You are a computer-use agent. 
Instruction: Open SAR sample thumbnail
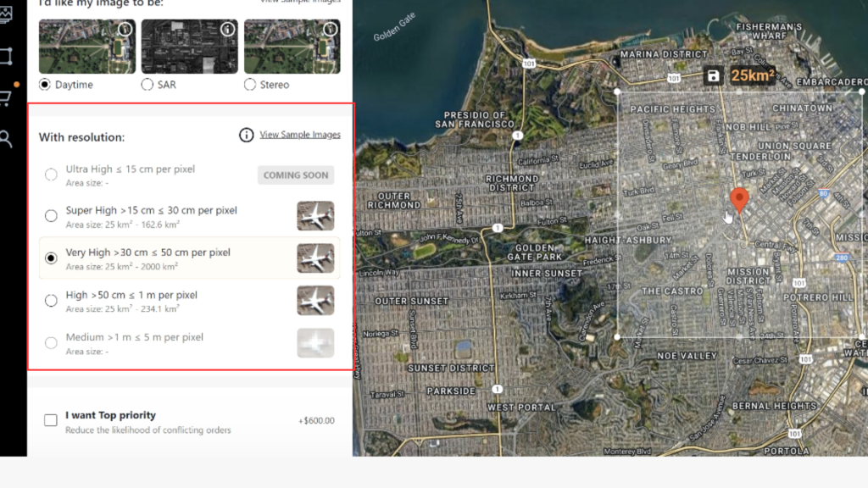point(189,47)
